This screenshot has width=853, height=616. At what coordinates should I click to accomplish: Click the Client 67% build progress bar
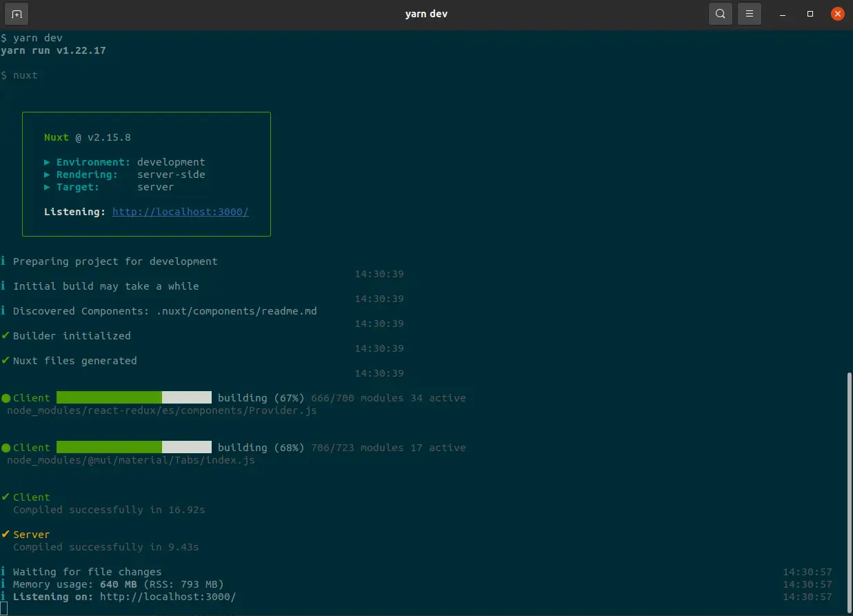134,397
